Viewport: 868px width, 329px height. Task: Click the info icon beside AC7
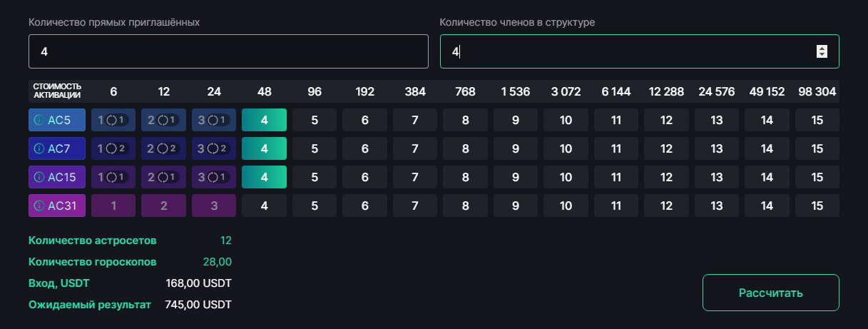39,149
